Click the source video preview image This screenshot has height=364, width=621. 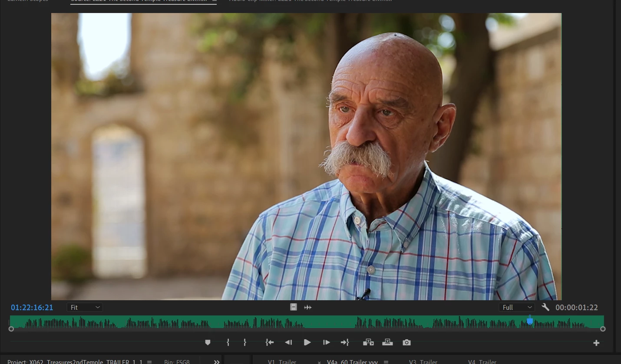(306, 156)
